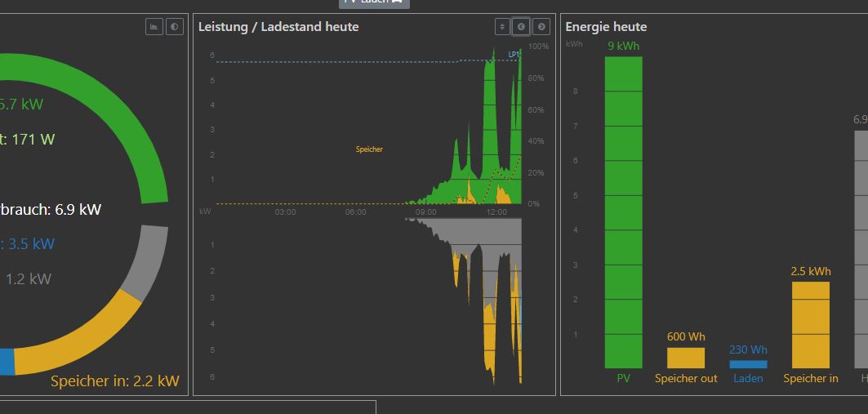868x414 pixels.
Task: Click the up-down sort arrows in Leistung panel
Action: pos(501,27)
